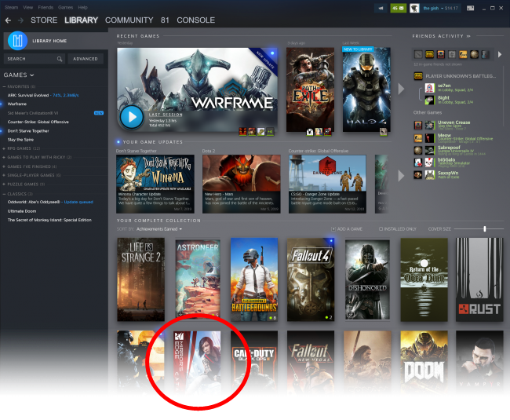Click the Library Home label
Screen dimensions: 510x420
pyautogui.click(x=49, y=41)
